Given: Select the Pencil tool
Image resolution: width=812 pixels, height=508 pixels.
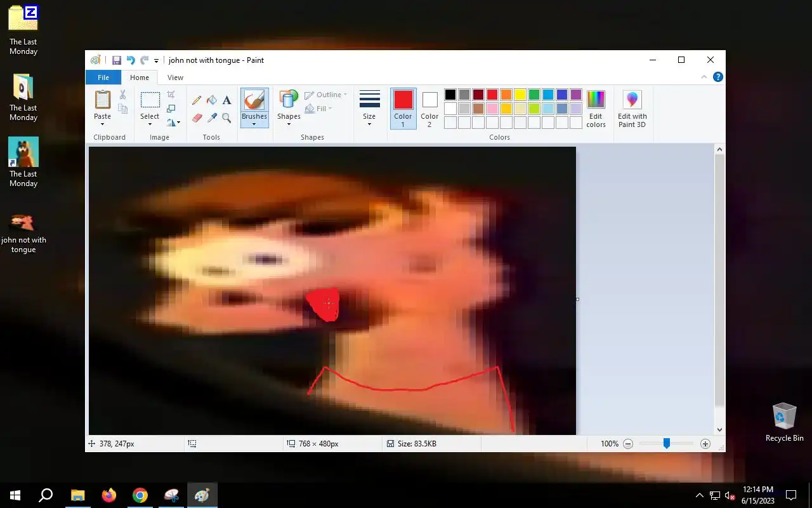Looking at the screenshot, I should (197, 100).
